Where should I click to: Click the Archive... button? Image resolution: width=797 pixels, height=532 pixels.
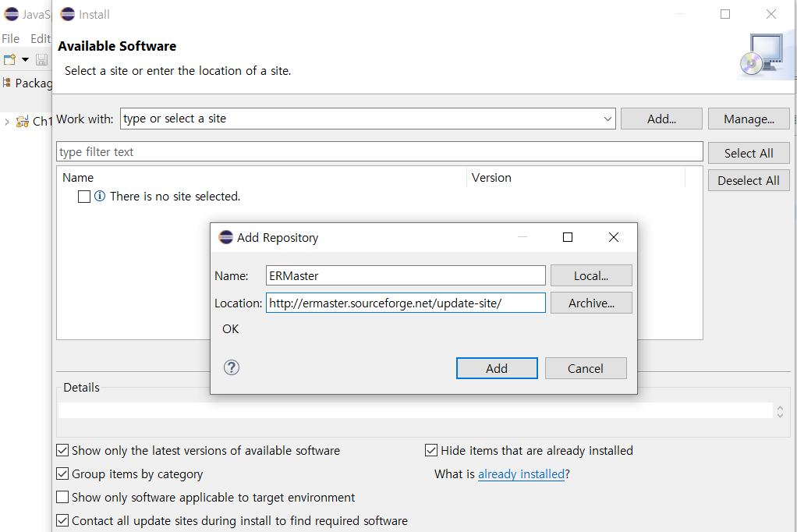coord(591,303)
